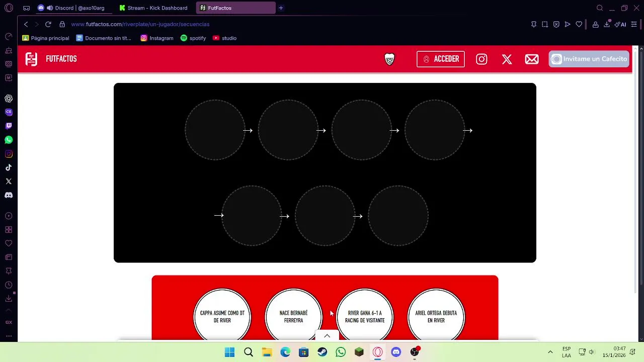The image size is (644, 362).
Task: Open the studio bookmark
Action: pyautogui.click(x=224, y=38)
